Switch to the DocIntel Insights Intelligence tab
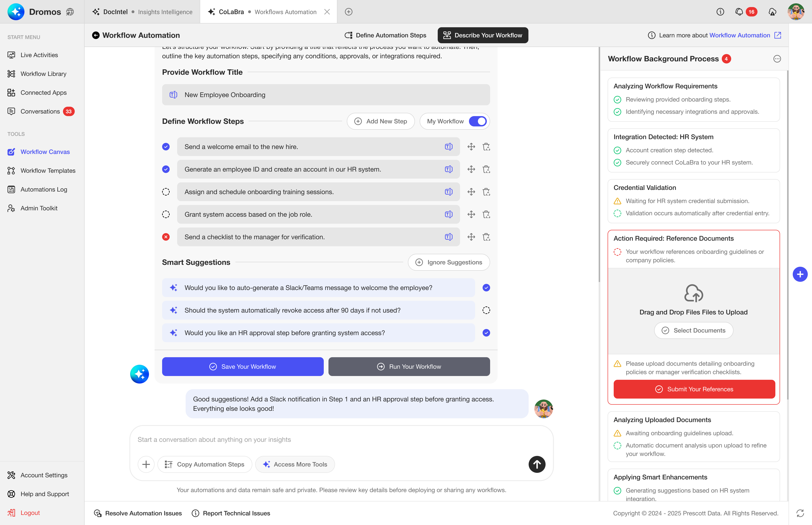 coord(142,12)
